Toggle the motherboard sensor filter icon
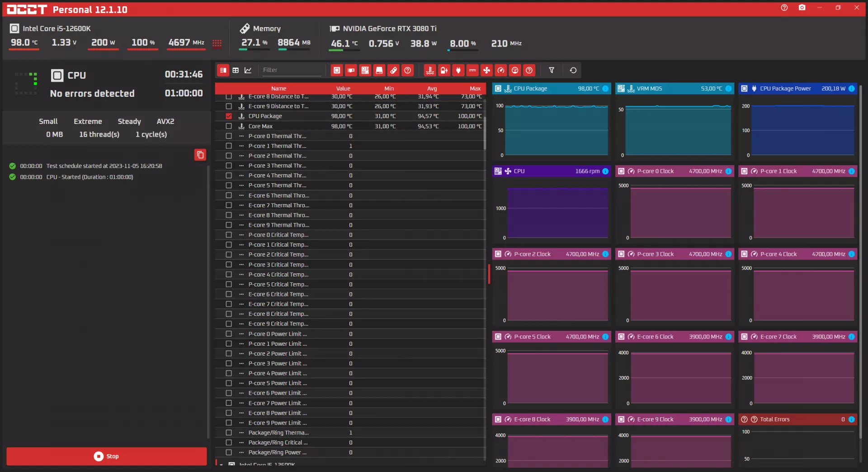This screenshot has width=868, height=472. tap(365, 70)
